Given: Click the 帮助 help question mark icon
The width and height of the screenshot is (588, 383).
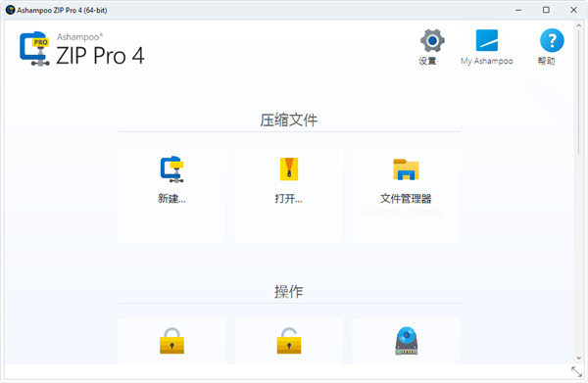Looking at the screenshot, I should tap(551, 40).
